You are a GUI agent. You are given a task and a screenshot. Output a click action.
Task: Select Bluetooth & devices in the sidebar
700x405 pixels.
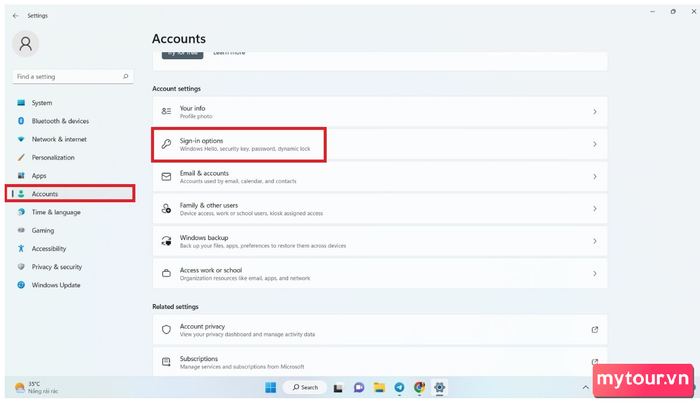pyautogui.click(x=71, y=121)
